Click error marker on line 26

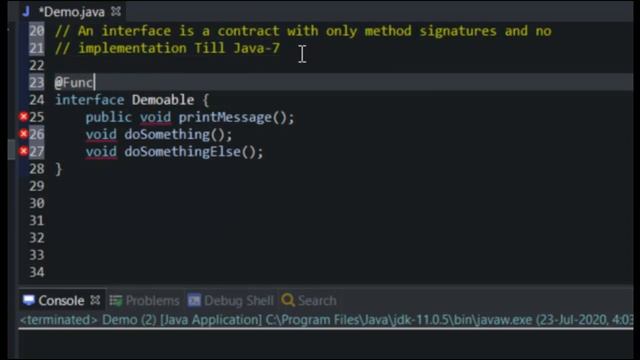click(x=24, y=134)
